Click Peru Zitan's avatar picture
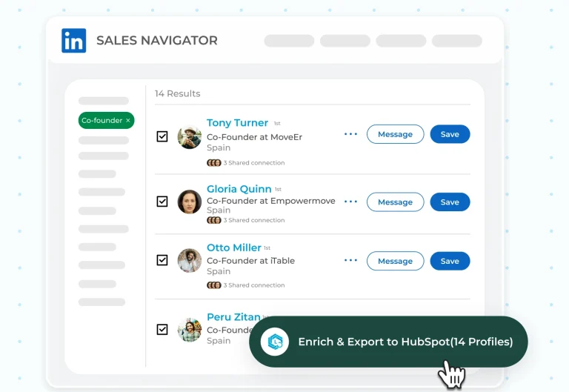The image size is (569, 392). [x=190, y=330]
